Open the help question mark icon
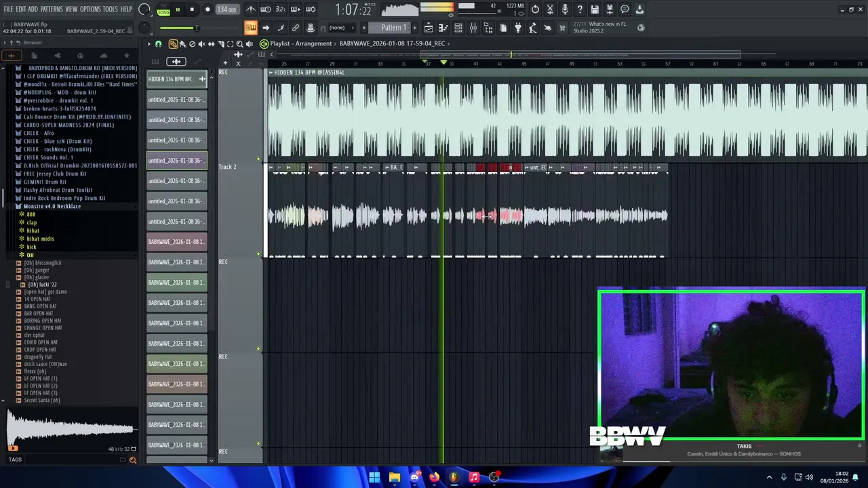868x488 pixels. (x=580, y=9)
